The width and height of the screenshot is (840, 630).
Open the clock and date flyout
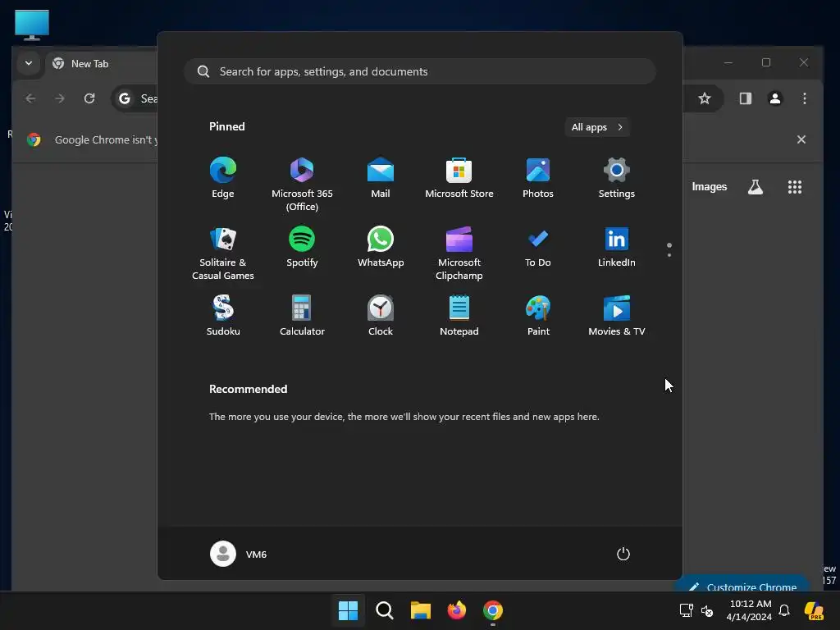tap(750, 610)
